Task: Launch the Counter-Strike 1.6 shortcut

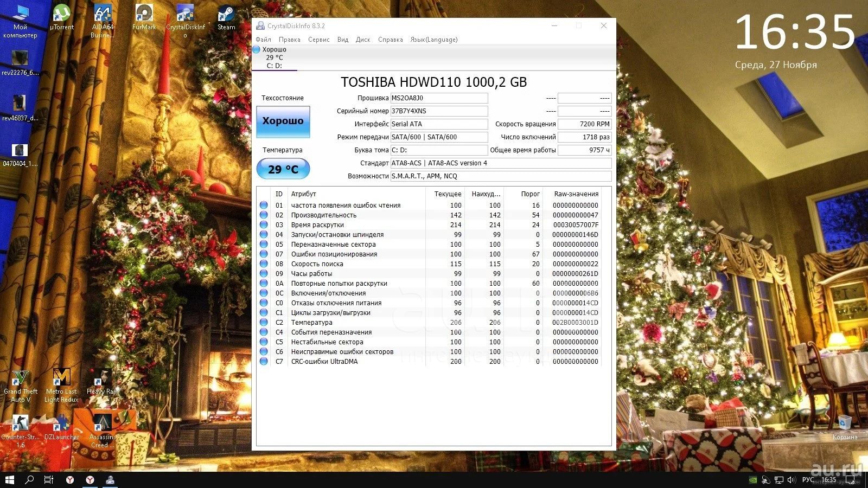Action: [x=21, y=431]
